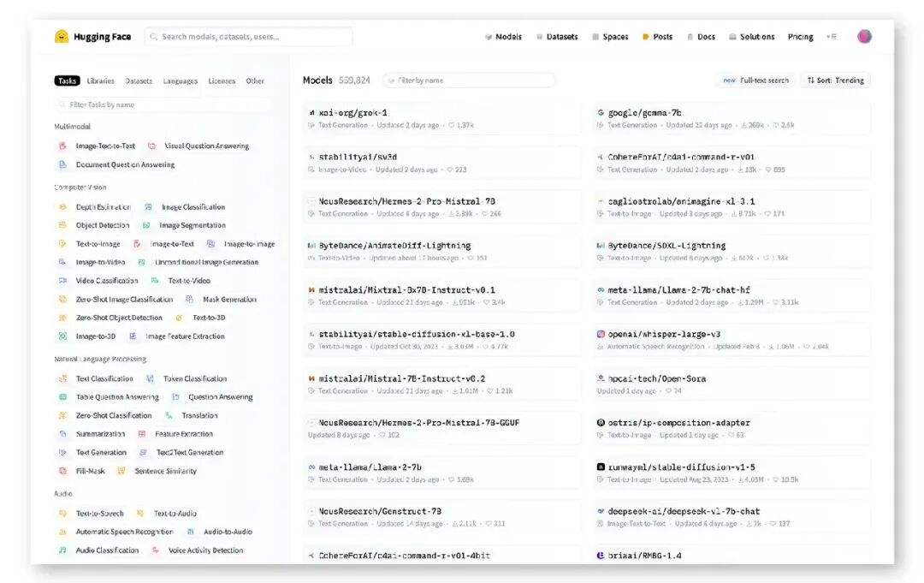
Task: Click the Models nav link
Action: (503, 37)
